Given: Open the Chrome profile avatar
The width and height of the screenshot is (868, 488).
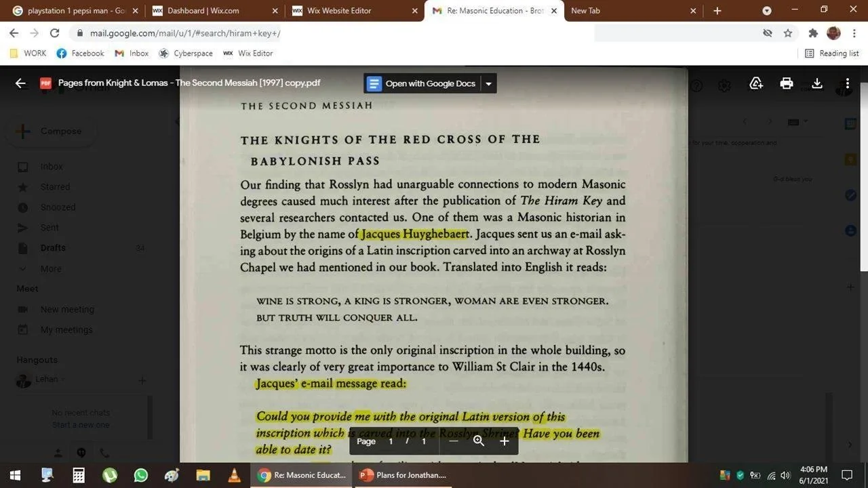Looking at the screenshot, I should click(834, 33).
